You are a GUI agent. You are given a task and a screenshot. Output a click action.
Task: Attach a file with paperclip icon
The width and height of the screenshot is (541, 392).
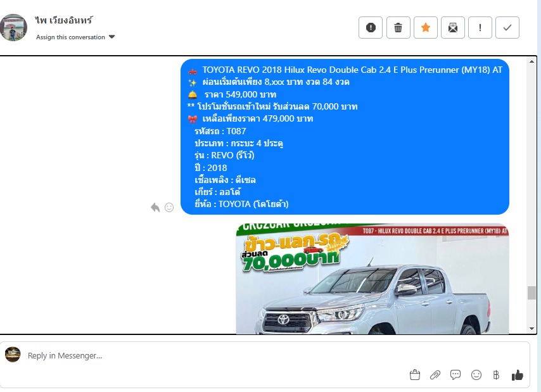435,375
